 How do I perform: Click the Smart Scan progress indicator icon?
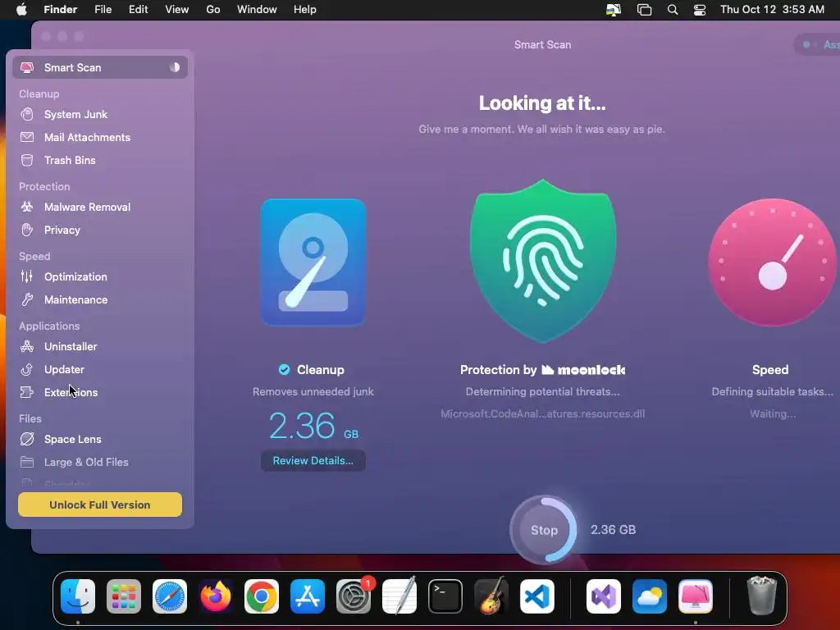point(175,67)
